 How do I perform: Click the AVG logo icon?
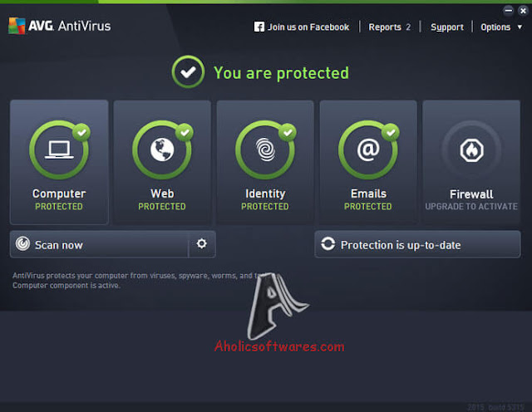[x=17, y=26]
